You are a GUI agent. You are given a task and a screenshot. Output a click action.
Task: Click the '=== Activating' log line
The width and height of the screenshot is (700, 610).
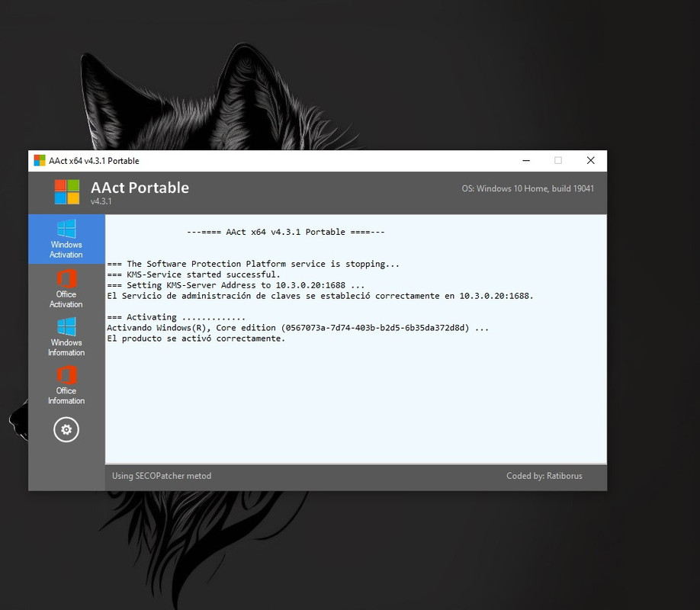point(176,317)
